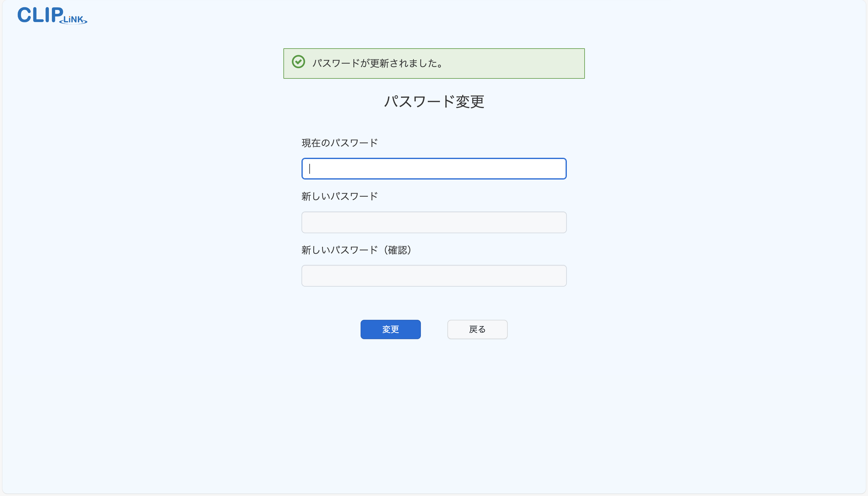Image resolution: width=868 pixels, height=496 pixels.
Task: Click the パスワード変更 page heading
Action: click(x=434, y=101)
